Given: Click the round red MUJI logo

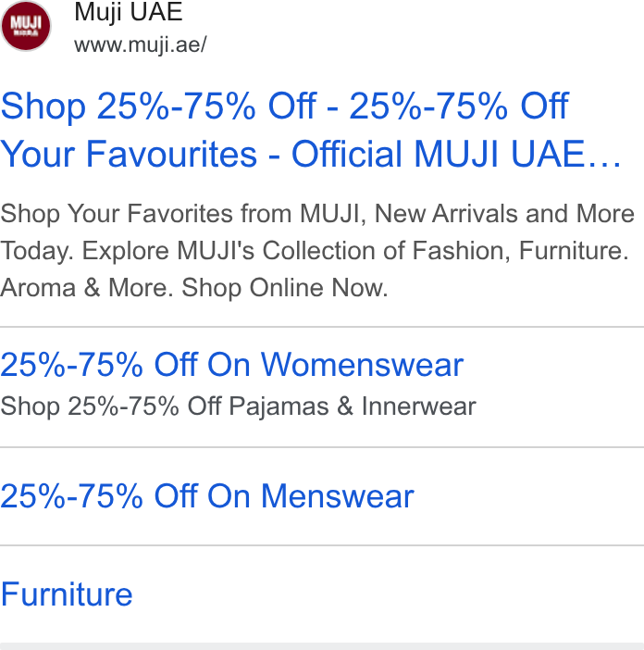Looking at the screenshot, I should (26, 26).
